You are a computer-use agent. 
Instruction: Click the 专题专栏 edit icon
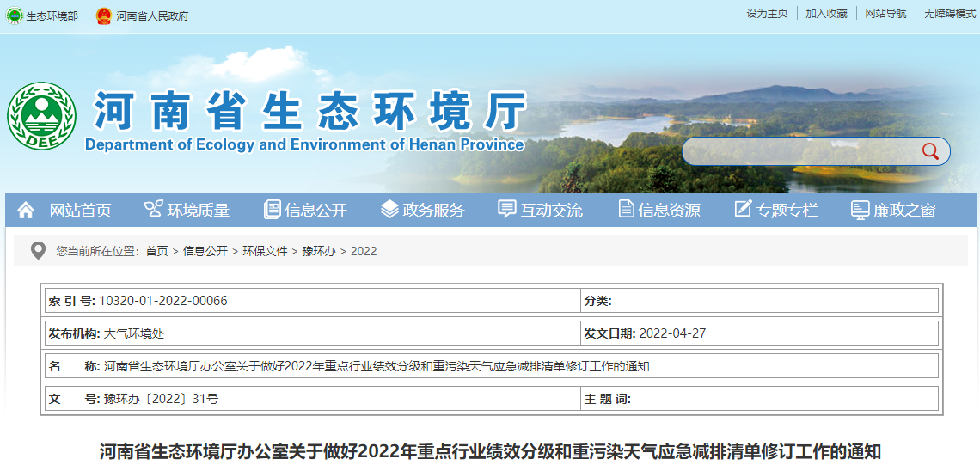pyautogui.click(x=743, y=209)
